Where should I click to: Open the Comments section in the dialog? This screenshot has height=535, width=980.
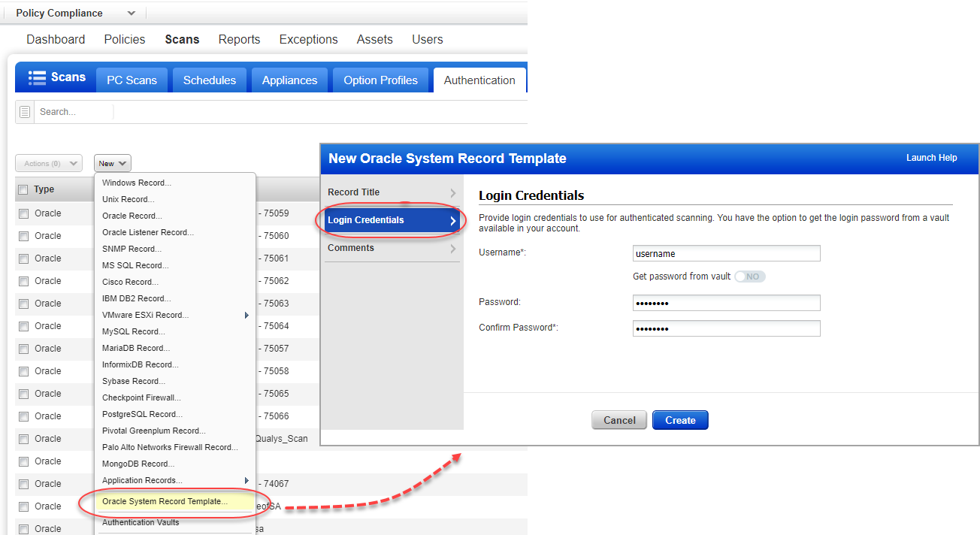[392, 248]
